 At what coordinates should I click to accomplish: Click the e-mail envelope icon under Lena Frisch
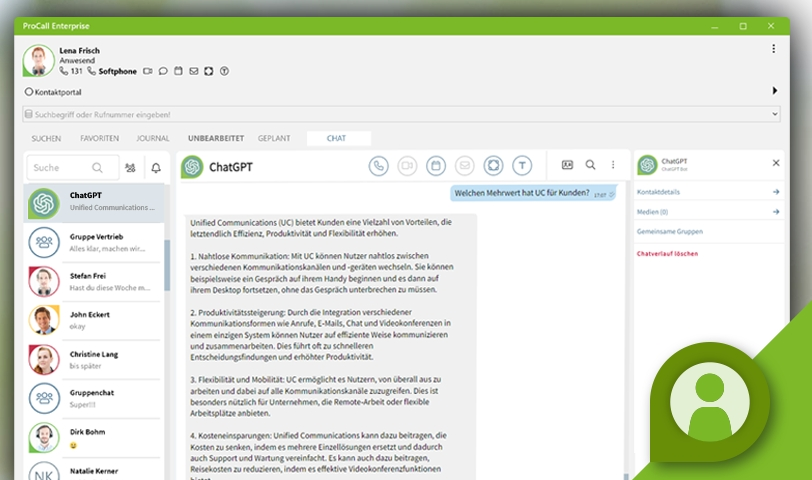click(193, 71)
